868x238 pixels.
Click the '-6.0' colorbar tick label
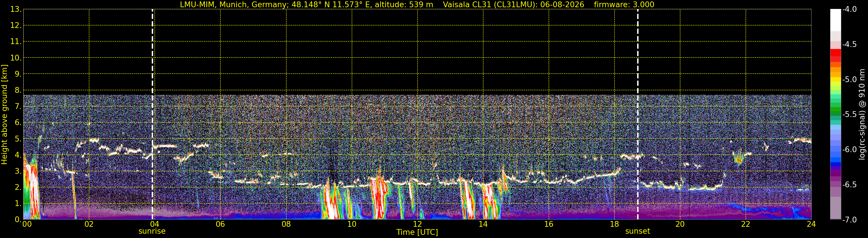point(850,150)
